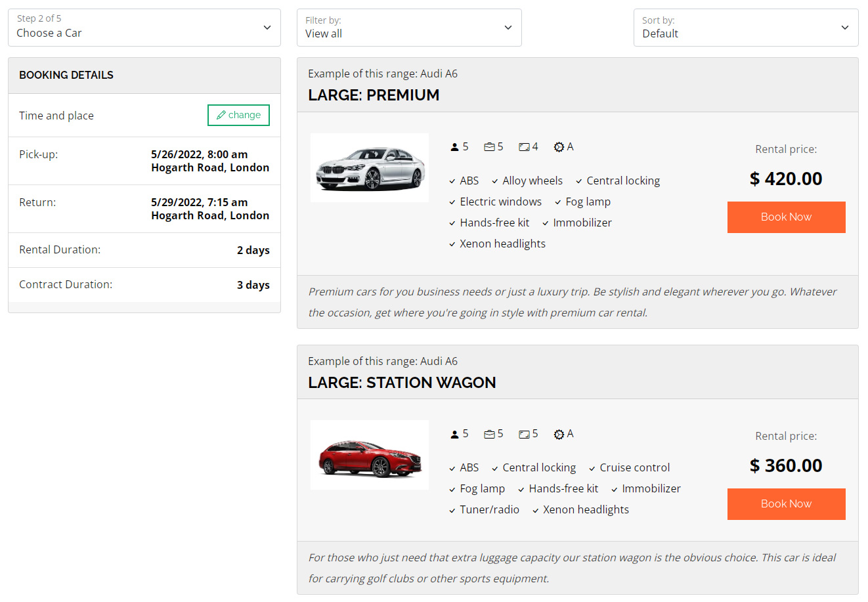Expand the Filter by View all dropdown
868x602 pixels.
click(408, 28)
